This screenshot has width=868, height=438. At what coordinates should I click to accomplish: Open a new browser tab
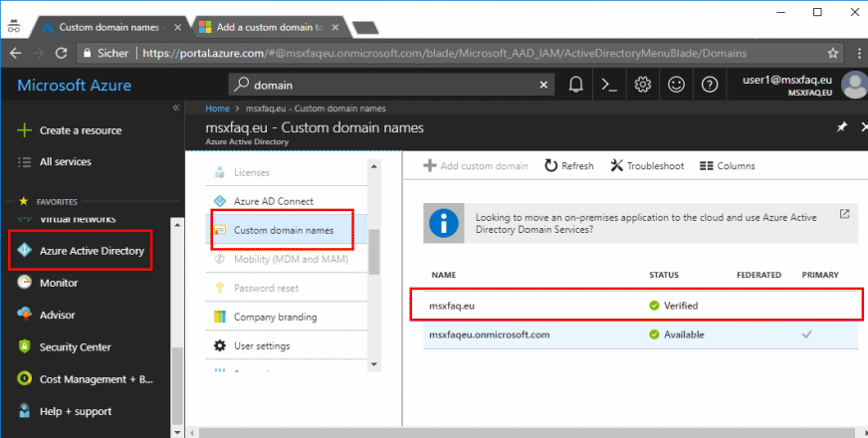pos(365,28)
